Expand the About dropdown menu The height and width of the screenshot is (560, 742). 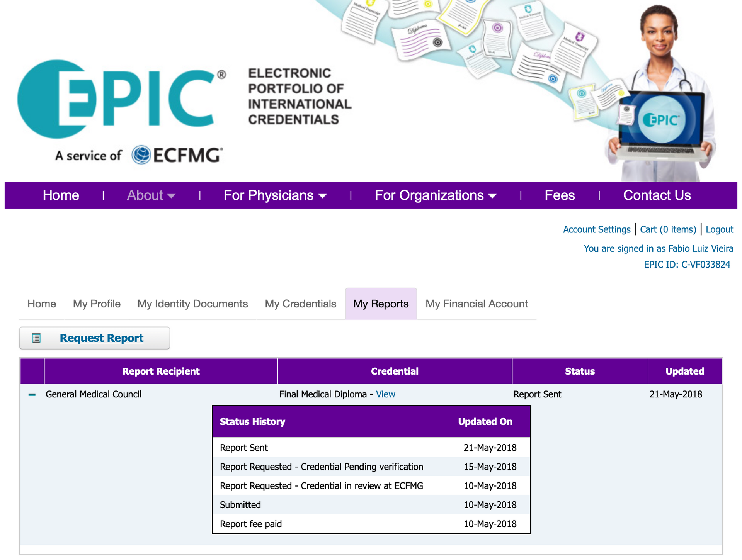point(151,195)
